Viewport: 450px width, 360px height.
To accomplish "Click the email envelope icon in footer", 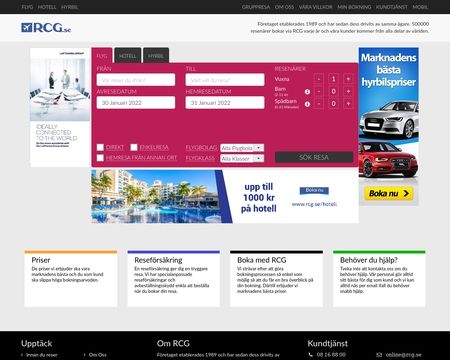I will [379, 355].
